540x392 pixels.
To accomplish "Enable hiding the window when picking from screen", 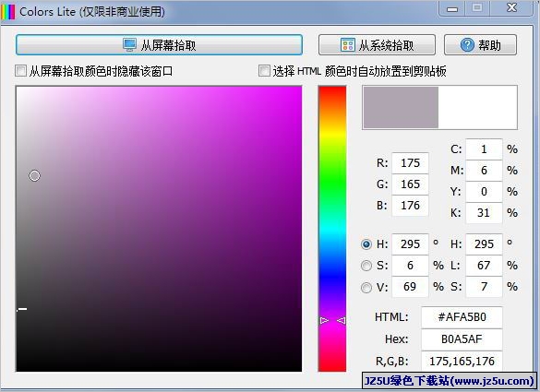I will [x=20, y=71].
